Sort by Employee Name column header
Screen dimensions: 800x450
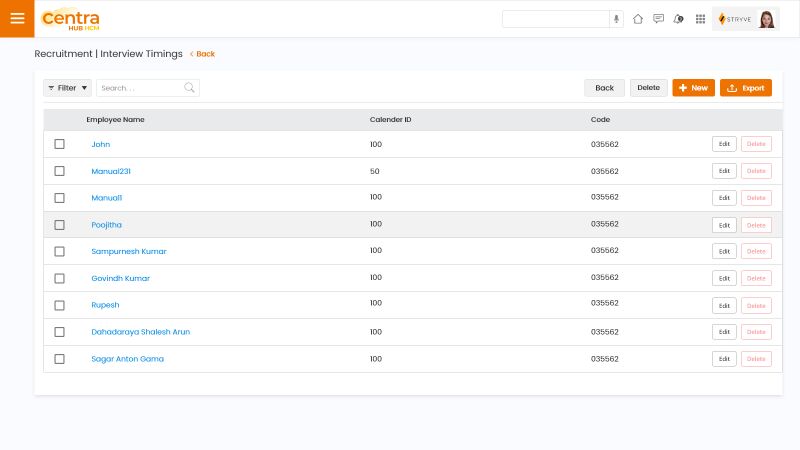click(115, 120)
